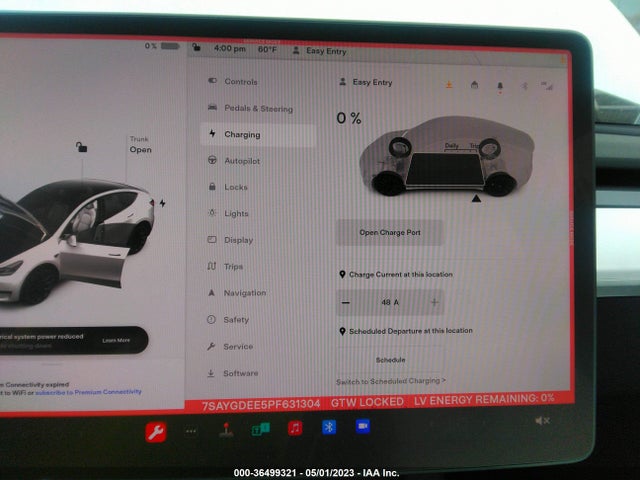Increase charge current with plus button

(x=434, y=302)
